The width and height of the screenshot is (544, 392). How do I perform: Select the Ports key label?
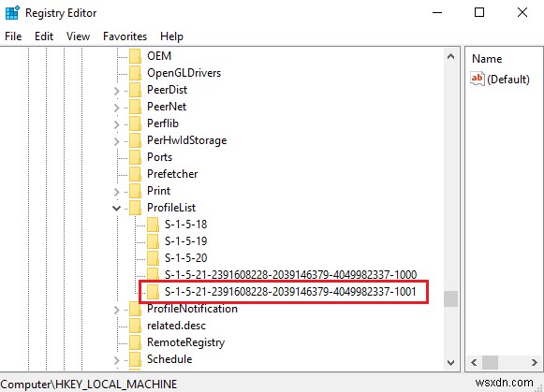[159, 157]
